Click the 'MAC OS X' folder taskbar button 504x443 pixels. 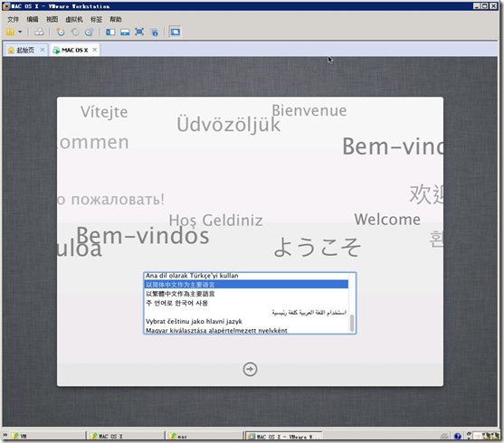click(127, 437)
